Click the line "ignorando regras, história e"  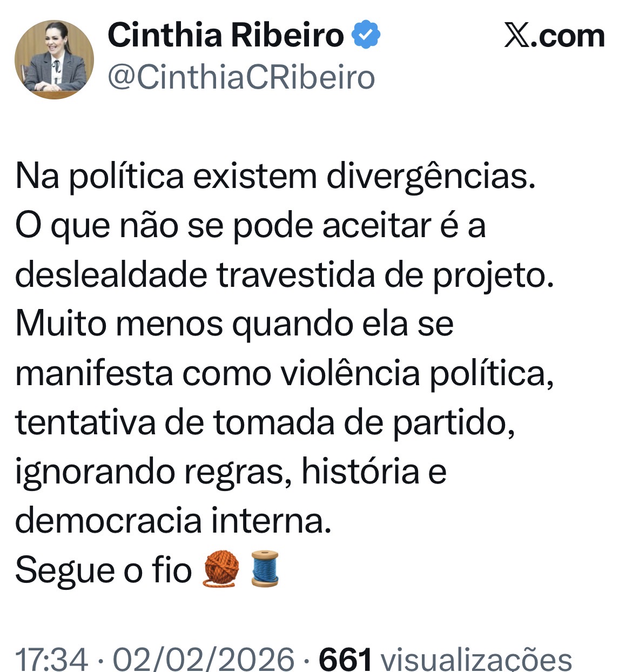pyautogui.click(x=231, y=471)
